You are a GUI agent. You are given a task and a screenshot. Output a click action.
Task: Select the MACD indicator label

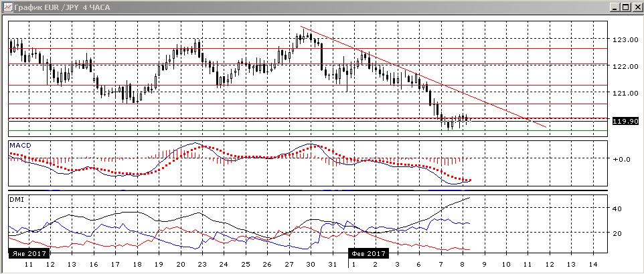pos(17,146)
